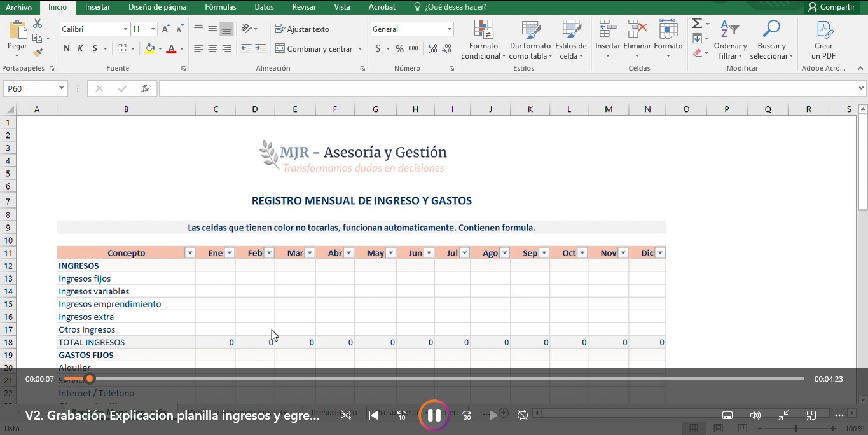
Task: Open the font size dropdown
Action: click(153, 29)
